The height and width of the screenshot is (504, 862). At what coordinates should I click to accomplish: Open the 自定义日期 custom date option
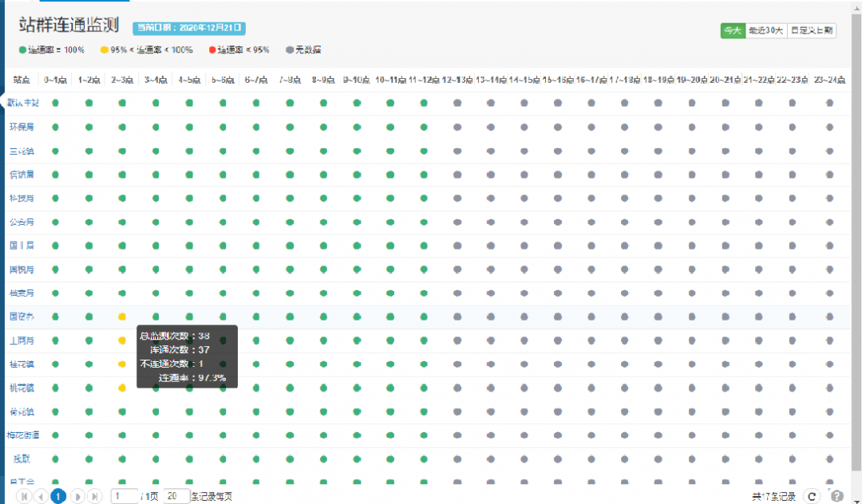click(x=812, y=30)
